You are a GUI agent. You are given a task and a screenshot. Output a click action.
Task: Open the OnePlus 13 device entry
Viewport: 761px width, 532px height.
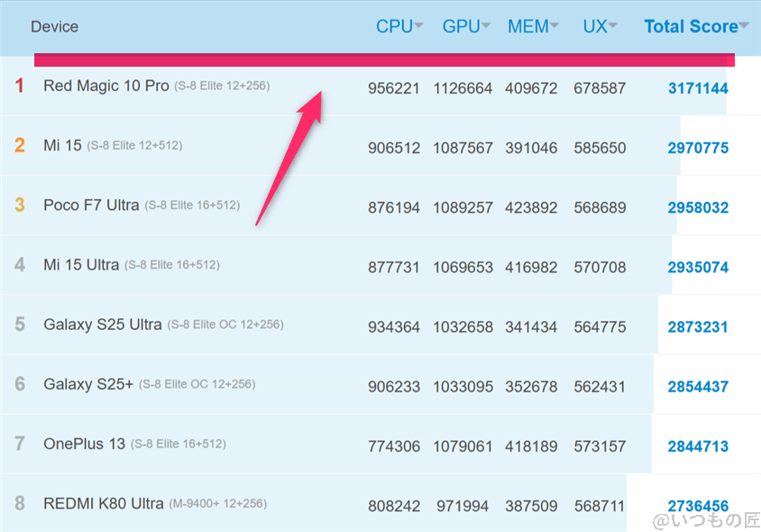coord(80,444)
